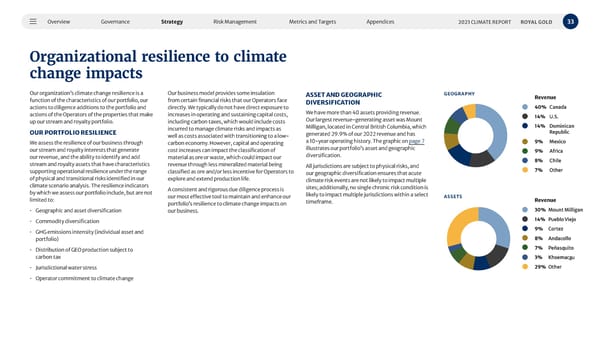Click the Mount Milligan legend dot
Viewport: 600px width, 364px height.
pos(525,210)
